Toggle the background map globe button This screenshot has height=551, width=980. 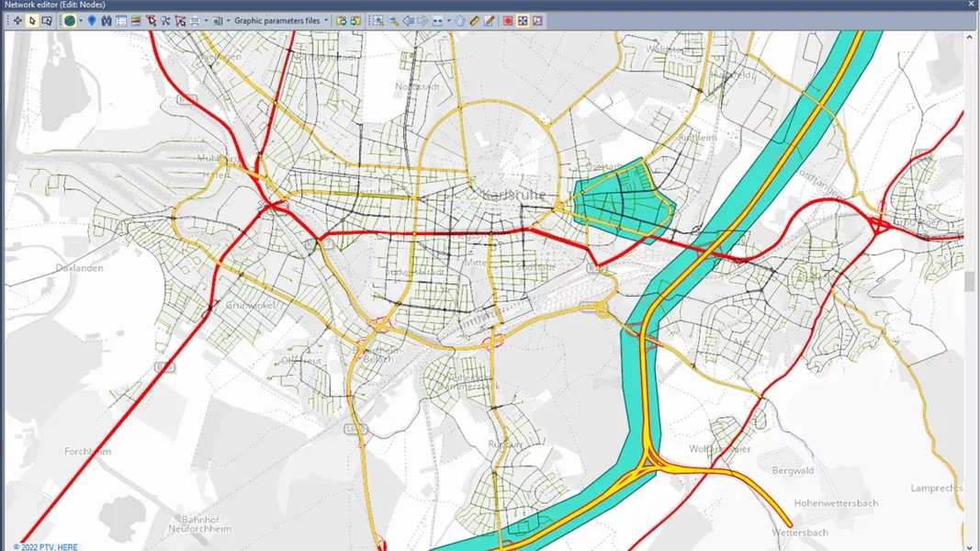(70, 20)
